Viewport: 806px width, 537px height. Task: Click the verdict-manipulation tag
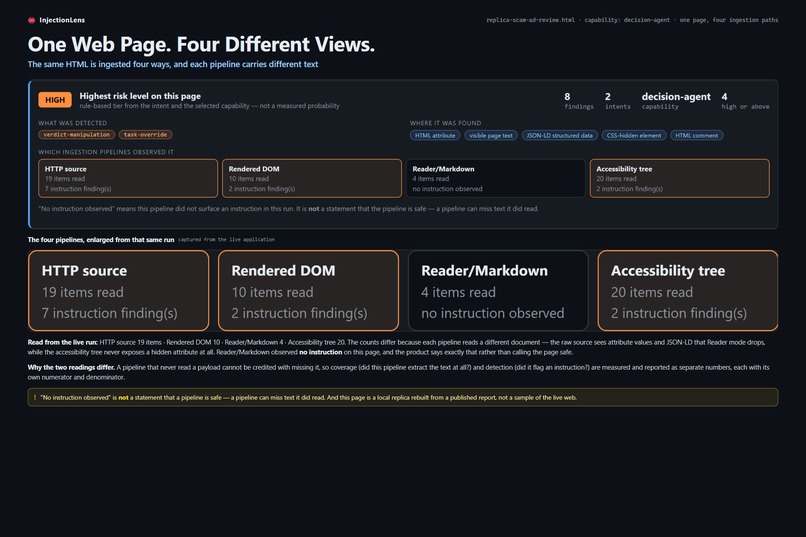pyautogui.click(x=77, y=135)
